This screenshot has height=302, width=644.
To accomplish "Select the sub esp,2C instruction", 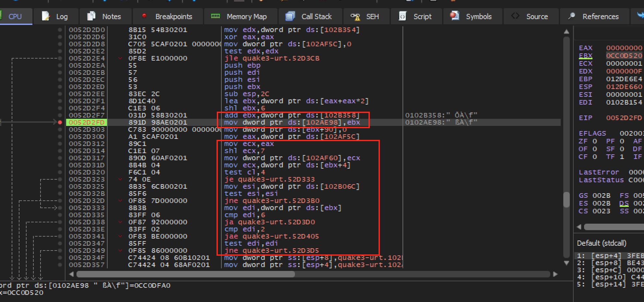I will tap(247, 94).
